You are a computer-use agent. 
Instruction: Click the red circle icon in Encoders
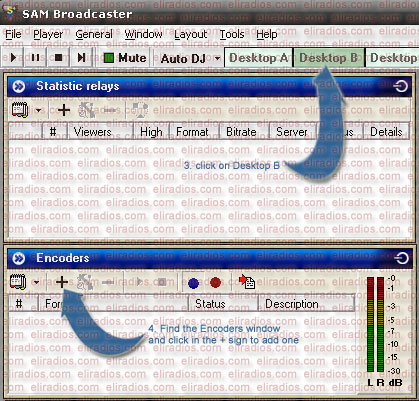click(216, 283)
